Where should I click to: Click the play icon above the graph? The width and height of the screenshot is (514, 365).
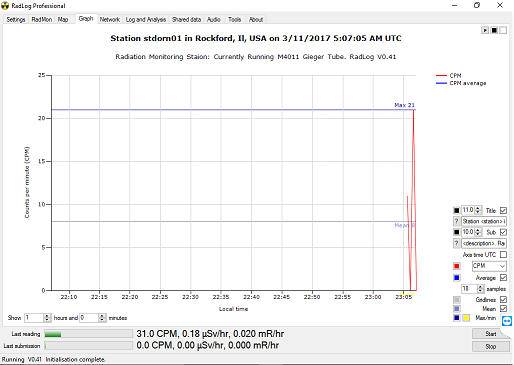[x=485, y=30]
